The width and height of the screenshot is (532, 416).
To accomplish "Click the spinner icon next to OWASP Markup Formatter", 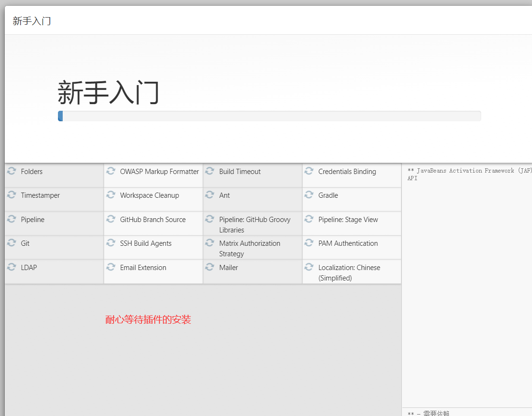I will point(111,171).
